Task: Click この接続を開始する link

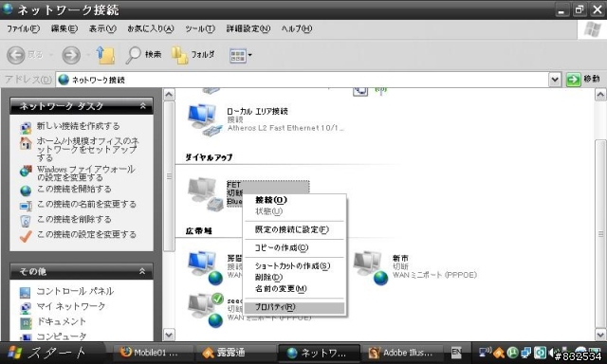Action: pyautogui.click(x=74, y=189)
